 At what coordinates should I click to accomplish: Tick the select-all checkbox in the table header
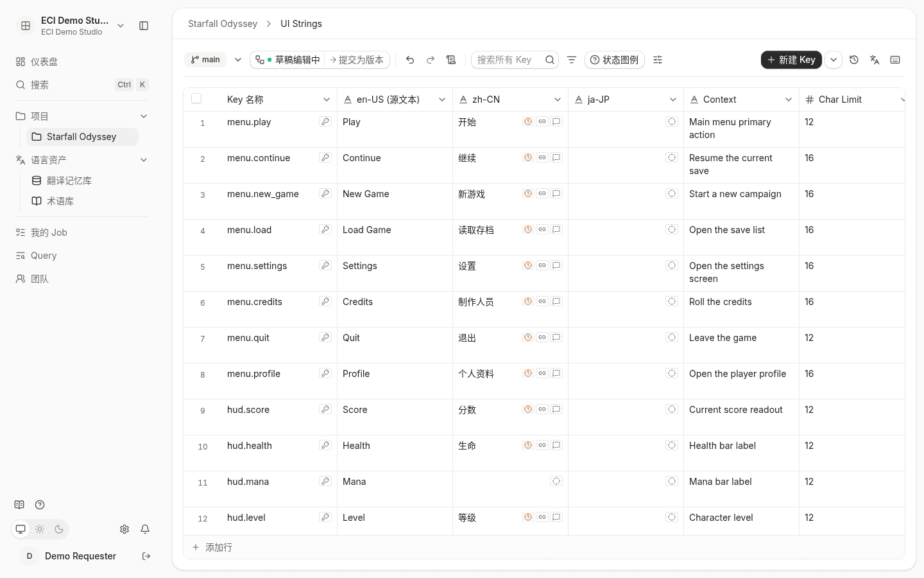(196, 98)
